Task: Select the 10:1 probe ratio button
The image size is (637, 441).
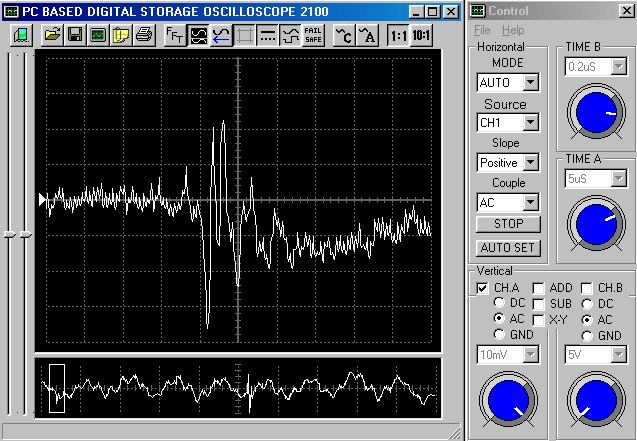Action: (421, 35)
